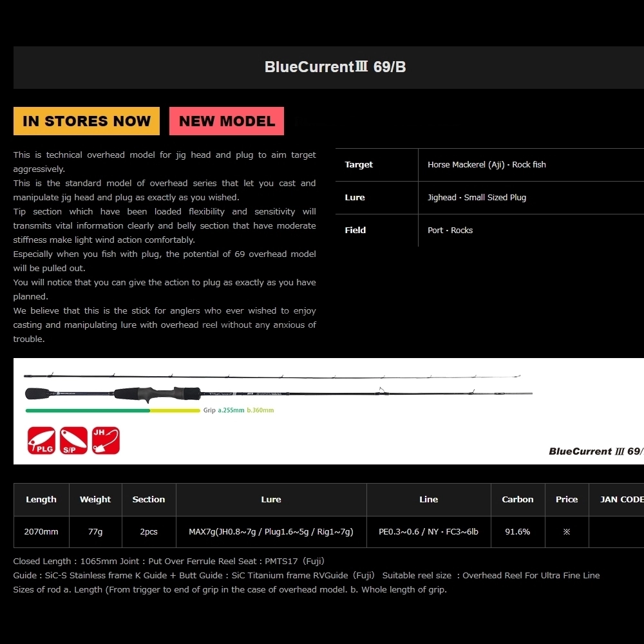The width and height of the screenshot is (644, 644).
Task: Click the 2pcs section cell
Action: [149, 532]
